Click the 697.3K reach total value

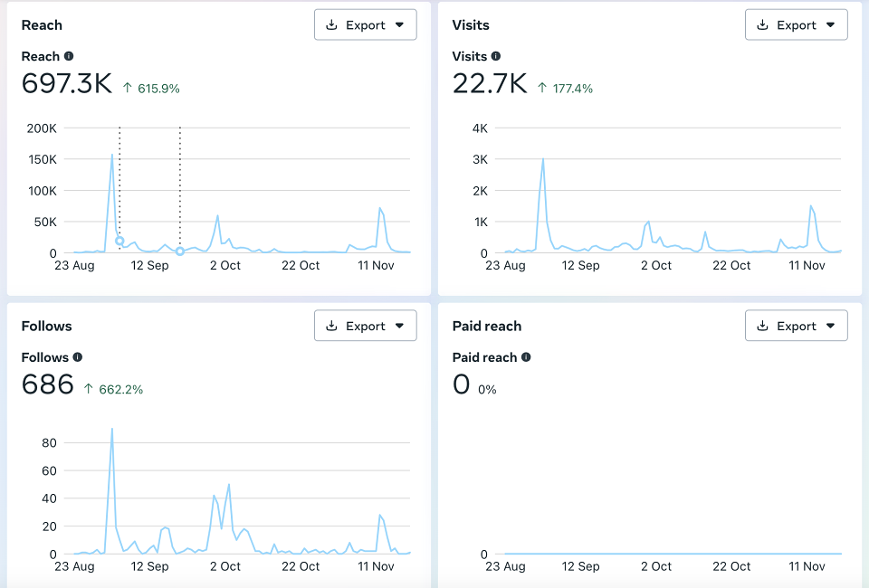pyautogui.click(x=66, y=83)
